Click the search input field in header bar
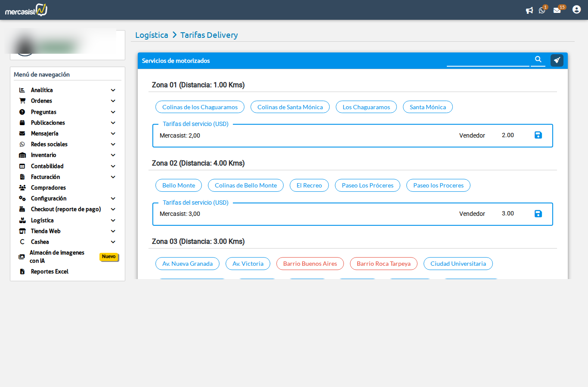 click(488, 60)
